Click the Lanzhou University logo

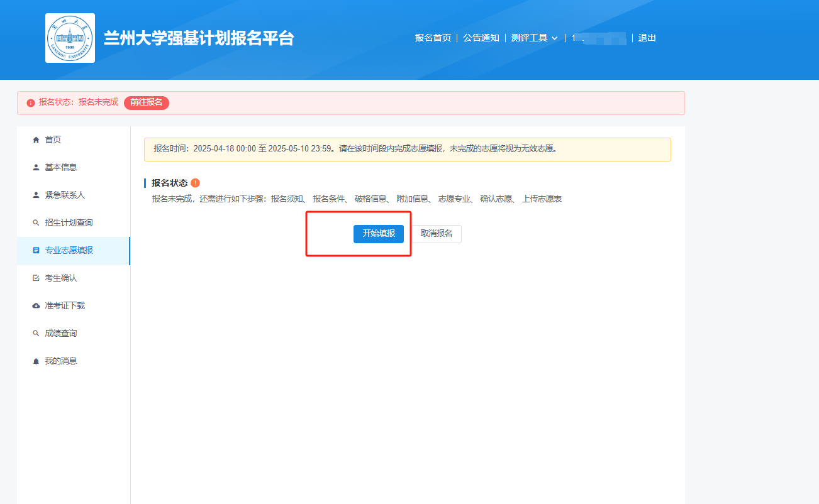70,38
